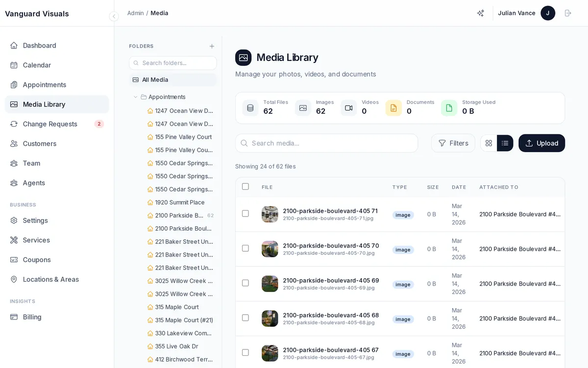Image resolution: width=588 pixels, height=368 pixels.
Task: Toggle the select-all files checkbox
Action: point(245,186)
